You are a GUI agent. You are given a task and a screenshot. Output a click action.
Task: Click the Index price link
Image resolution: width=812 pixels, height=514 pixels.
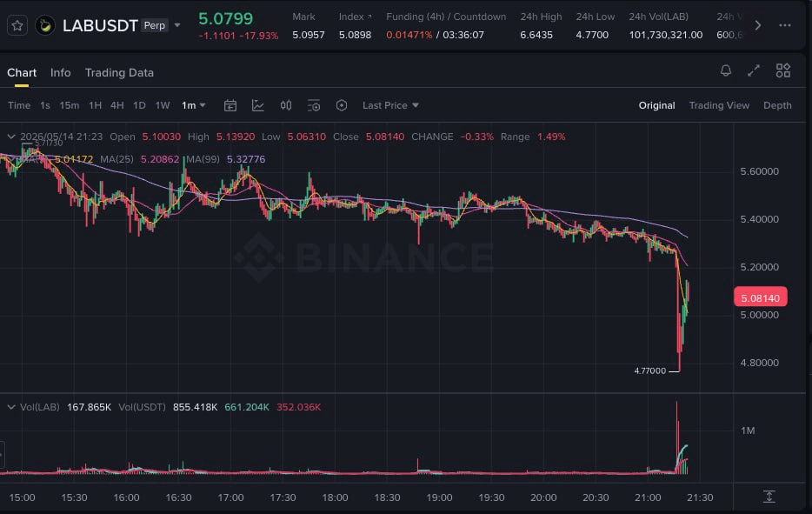coord(356,17)
